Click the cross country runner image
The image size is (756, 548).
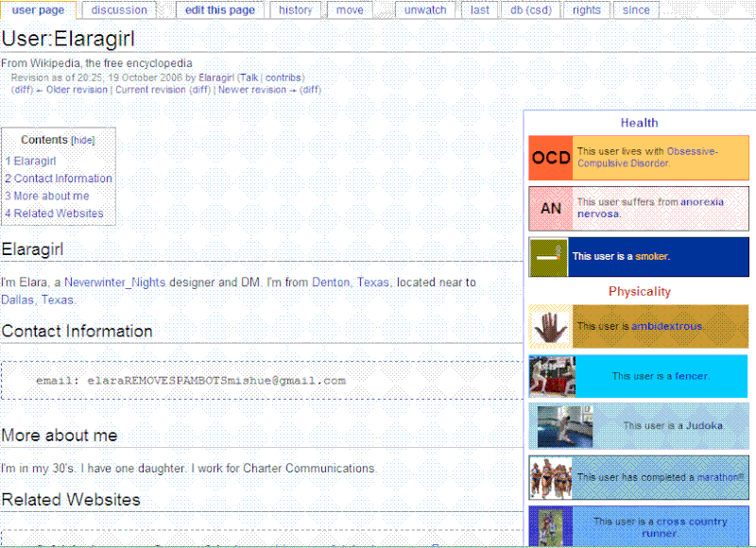point(551,526)
